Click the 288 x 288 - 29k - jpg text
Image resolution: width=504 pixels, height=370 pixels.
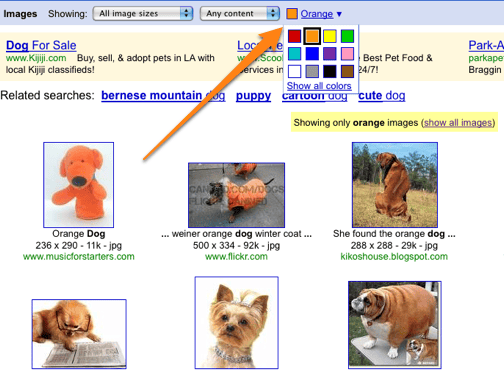[x=394, y=246]
